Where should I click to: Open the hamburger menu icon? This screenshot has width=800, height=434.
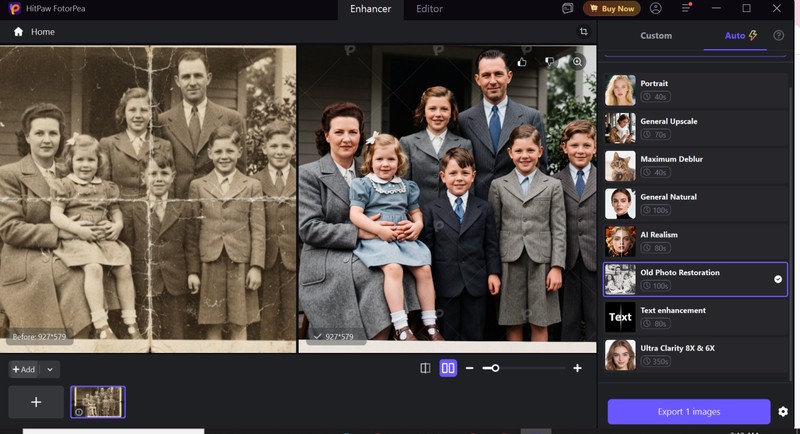[686, 8]
